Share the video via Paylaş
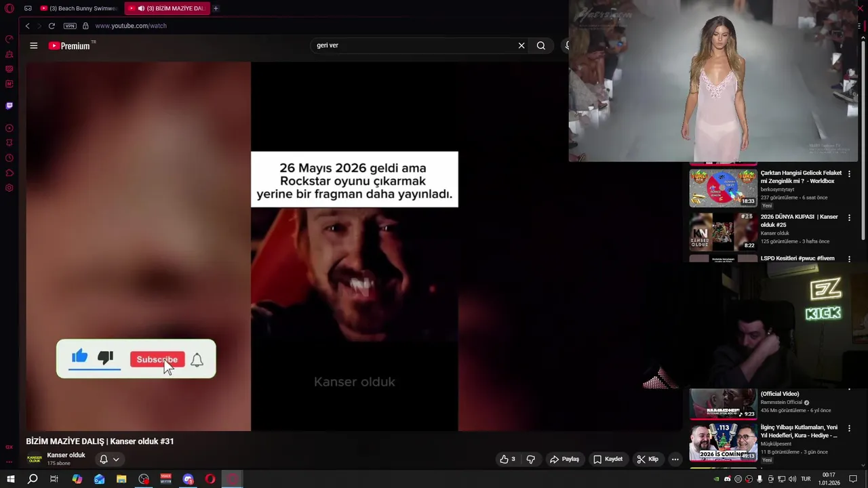 click(x=564, y=460)
